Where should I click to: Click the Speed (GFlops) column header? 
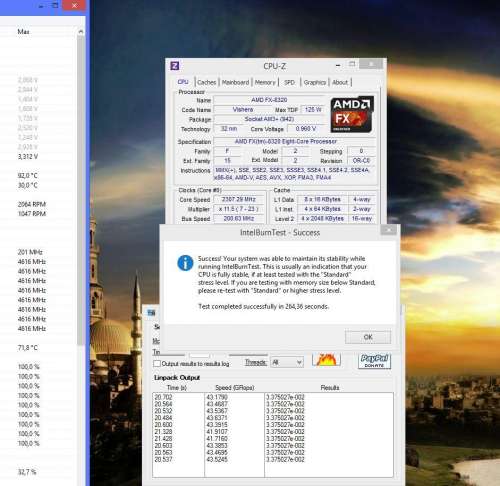235,388
